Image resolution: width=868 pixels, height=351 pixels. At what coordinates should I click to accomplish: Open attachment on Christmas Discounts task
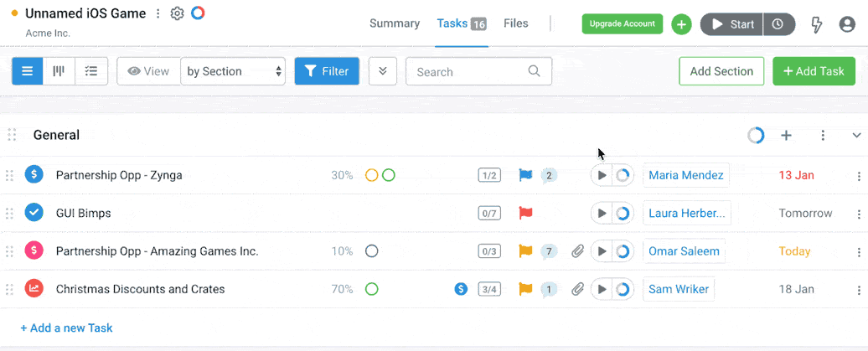(x=577, y=289)
